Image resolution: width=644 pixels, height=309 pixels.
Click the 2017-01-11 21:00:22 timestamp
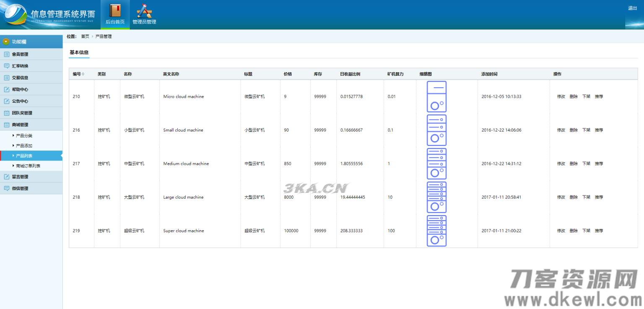coord(501,231)
